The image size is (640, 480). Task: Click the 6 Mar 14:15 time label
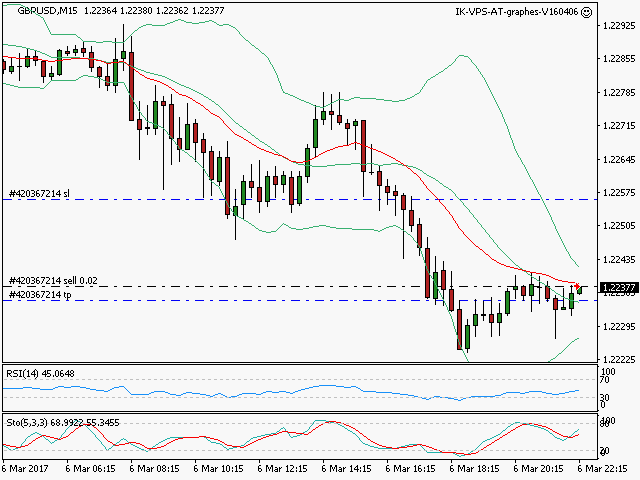(x=346, y=469)
